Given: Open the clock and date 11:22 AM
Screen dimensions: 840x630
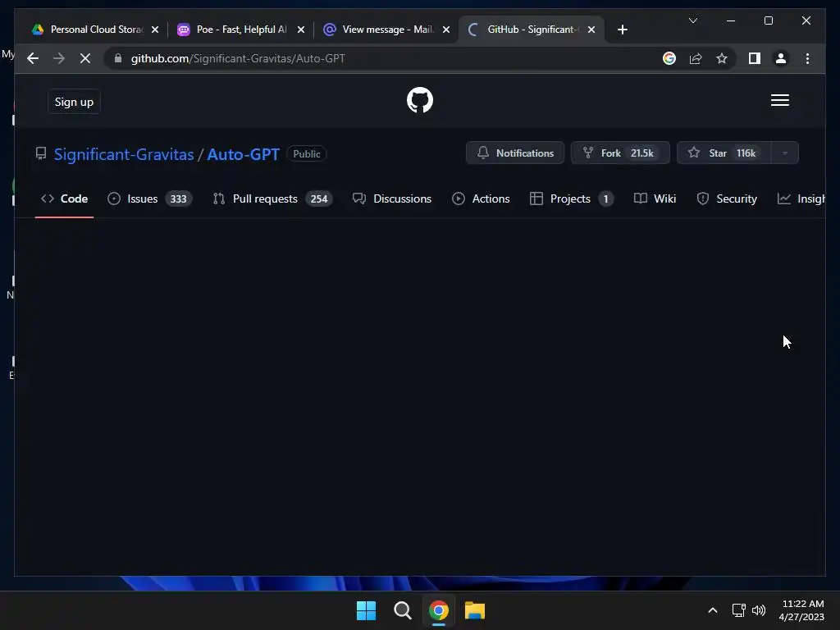Looking at the screenshot, I should (x=801, y=610).
